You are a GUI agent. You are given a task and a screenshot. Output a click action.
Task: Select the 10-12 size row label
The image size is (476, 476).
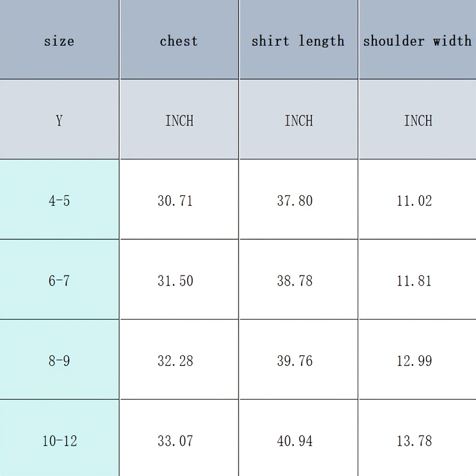point(59,438)
